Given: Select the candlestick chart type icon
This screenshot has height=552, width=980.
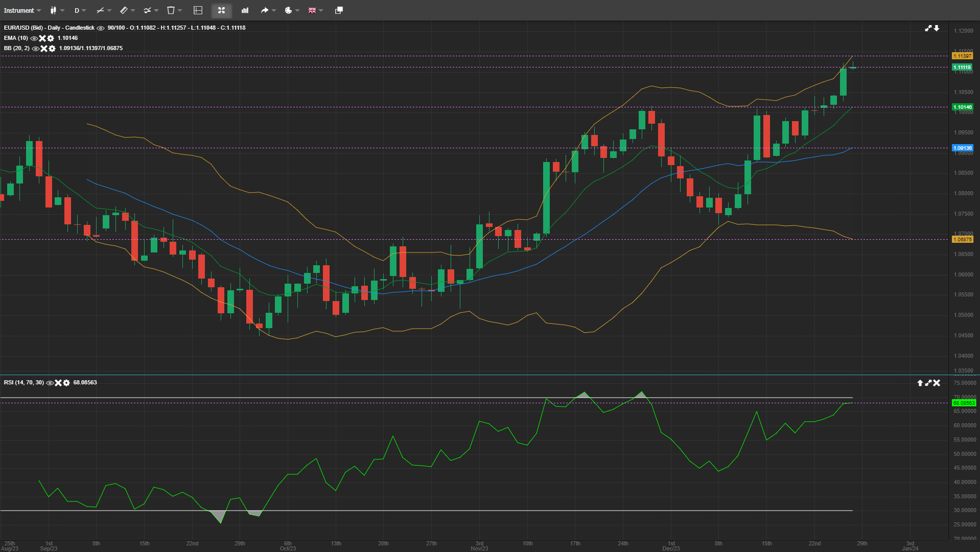Looking at the screenshot, I should (x=53, y=10).
